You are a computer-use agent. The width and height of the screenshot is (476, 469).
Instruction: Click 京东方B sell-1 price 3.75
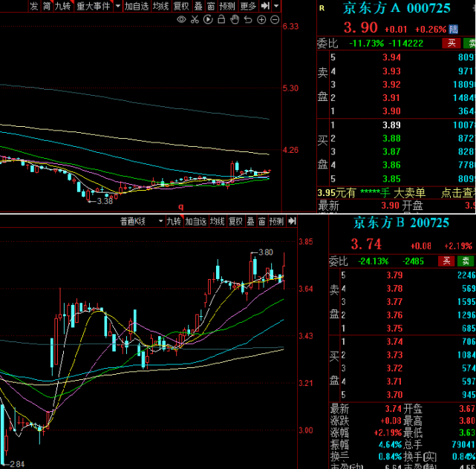(x=394, y=328)
